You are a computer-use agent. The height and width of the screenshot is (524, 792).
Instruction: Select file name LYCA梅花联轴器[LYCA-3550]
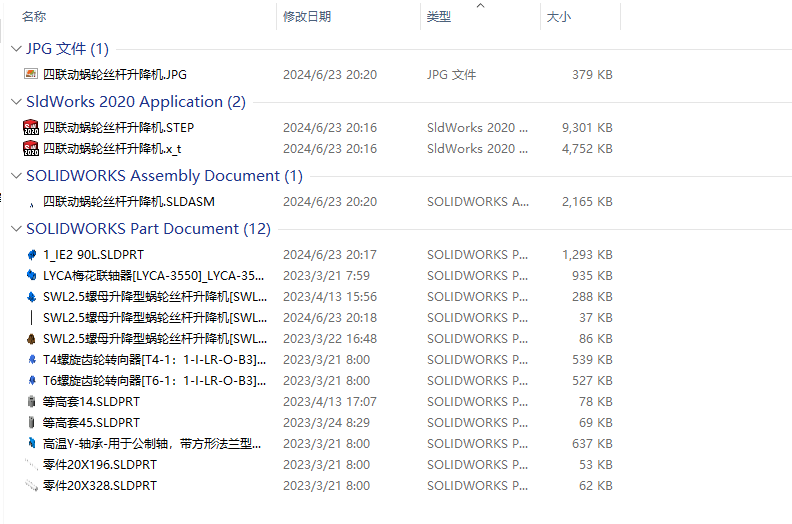[x=153, y=275]
